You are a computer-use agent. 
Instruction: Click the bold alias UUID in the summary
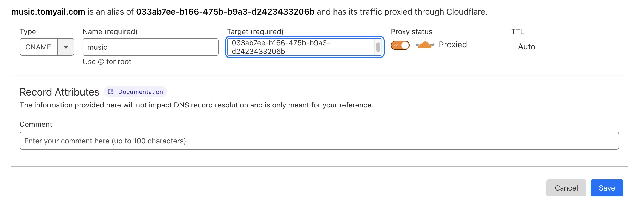pos(225,12)
